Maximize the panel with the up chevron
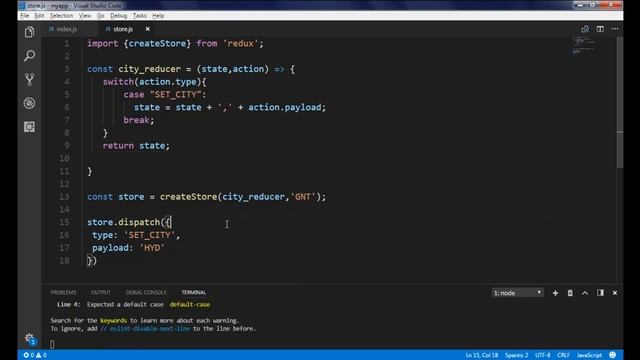This screenshot has width=640, height=360. pyautogui.click(x=585, y=293)
